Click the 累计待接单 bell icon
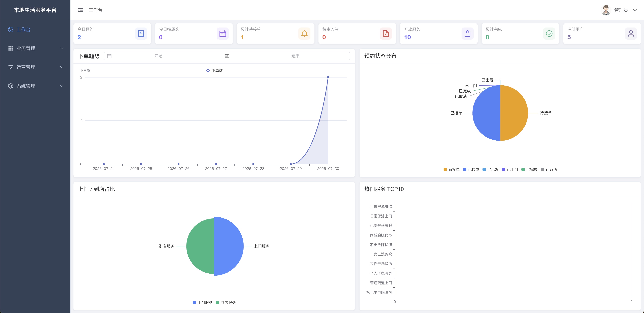This screenshot has height=313, width=644. click(x=304, y=34)
